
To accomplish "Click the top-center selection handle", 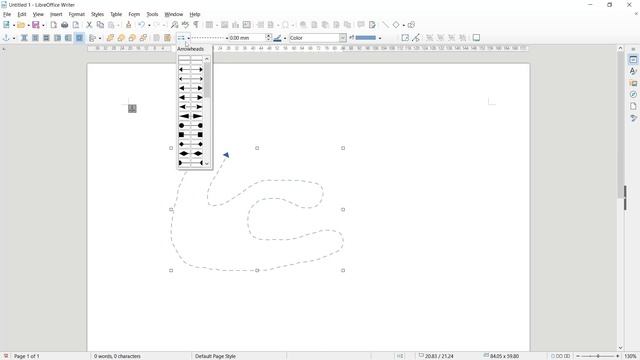I will (257, 148).
